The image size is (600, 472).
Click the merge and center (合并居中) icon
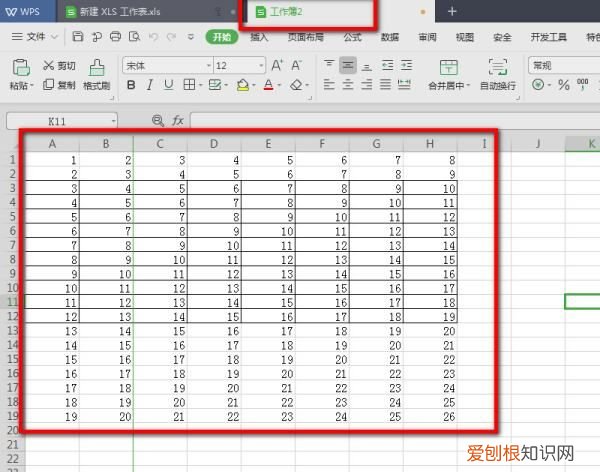pos(448,68)
